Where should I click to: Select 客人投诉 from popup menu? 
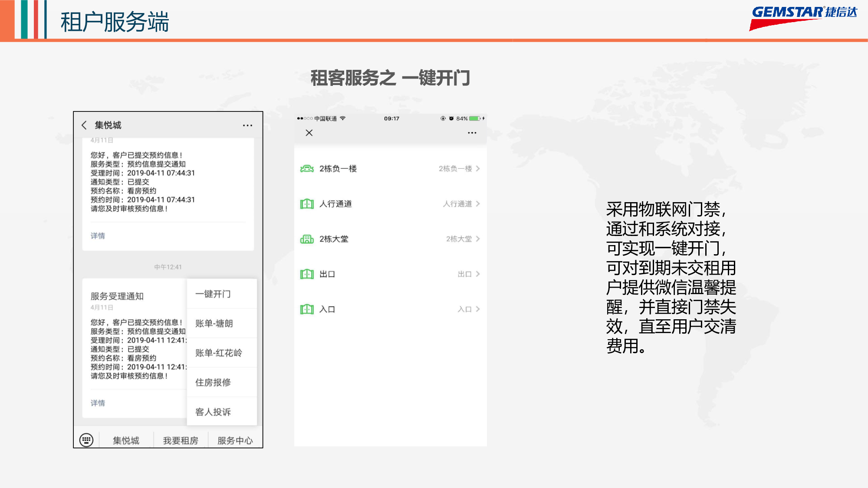tap(222, 412)
